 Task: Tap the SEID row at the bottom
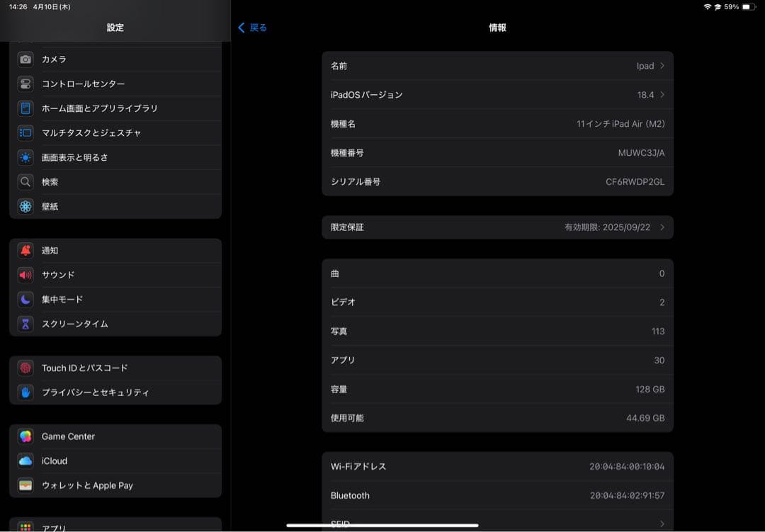click(496, 523)
